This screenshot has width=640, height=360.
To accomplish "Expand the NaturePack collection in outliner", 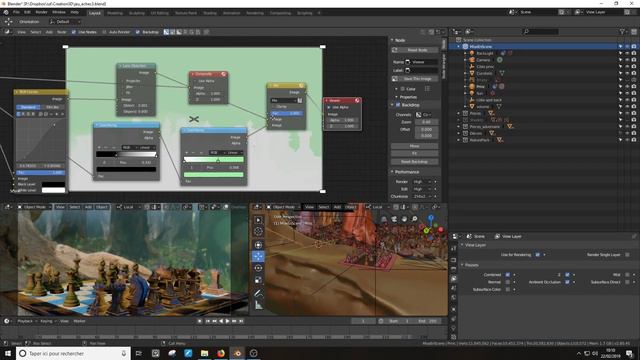I will click(458, 140).
